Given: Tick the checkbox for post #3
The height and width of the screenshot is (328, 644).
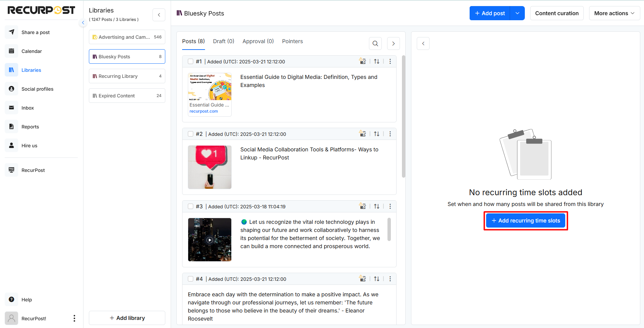Looking at the screenshot, I should [x=191, y=206].
